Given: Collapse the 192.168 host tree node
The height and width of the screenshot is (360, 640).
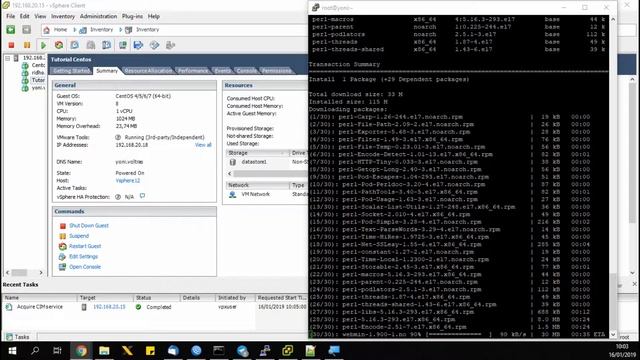Looking at the screenshot, I should 7,58.
